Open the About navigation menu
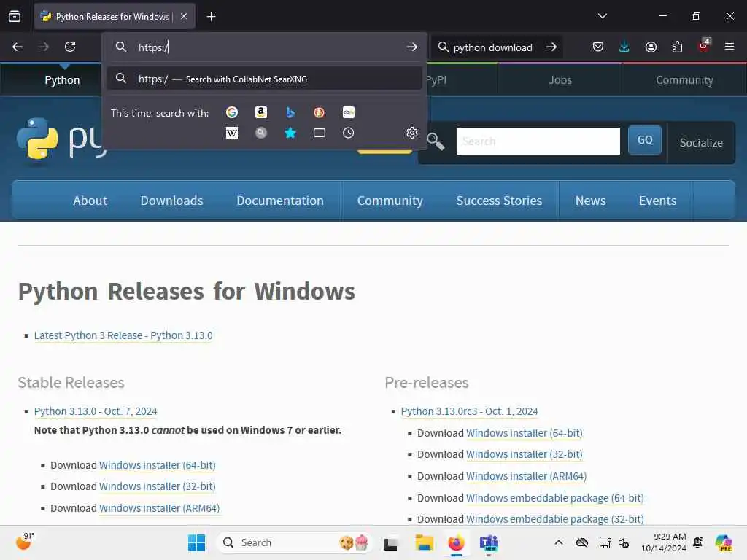747x560 pixels. tap(90, 201)
